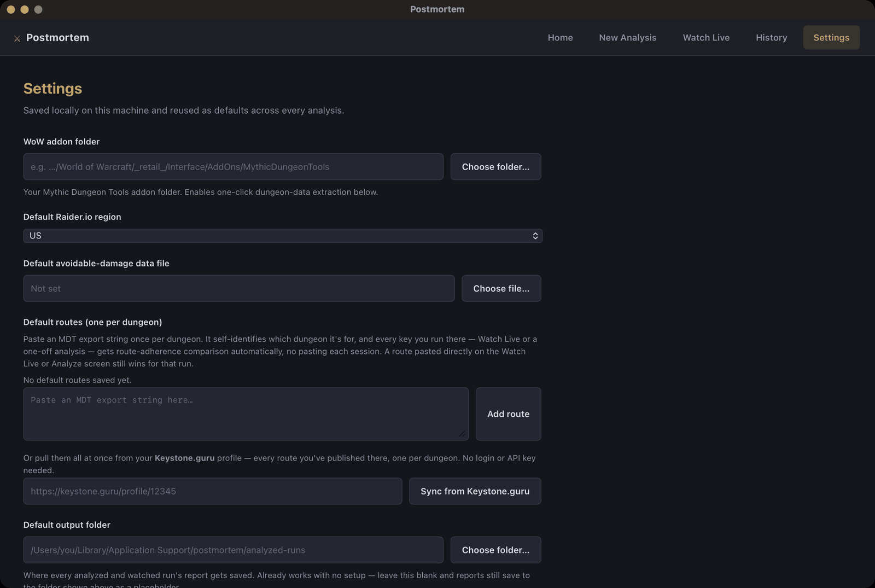Image resolution: width=875 pixels, height=588 pixels.
Task: Click the MDT export string textarea
Action: click(246, 414)
